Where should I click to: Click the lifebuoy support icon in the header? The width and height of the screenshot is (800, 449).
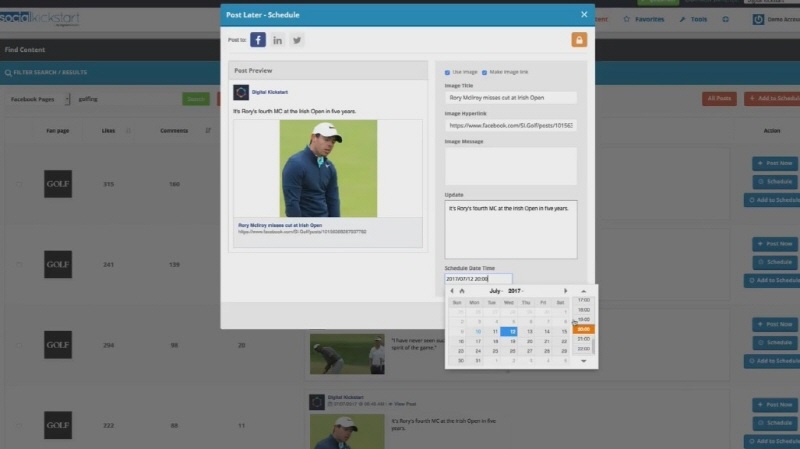pos(726,19)
